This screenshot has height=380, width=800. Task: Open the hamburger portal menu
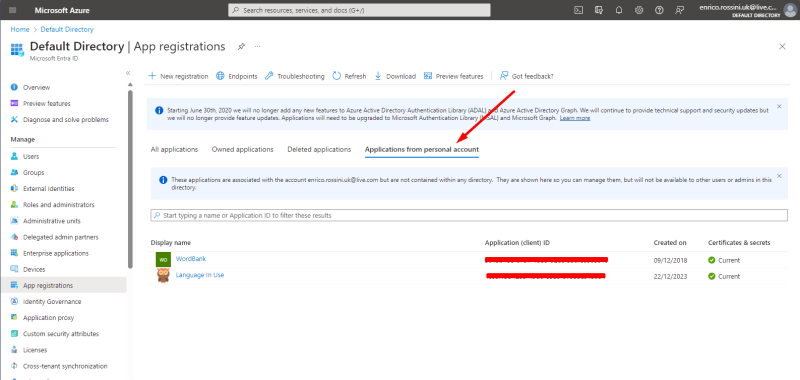pyautogui.click(x=13, y=10)
